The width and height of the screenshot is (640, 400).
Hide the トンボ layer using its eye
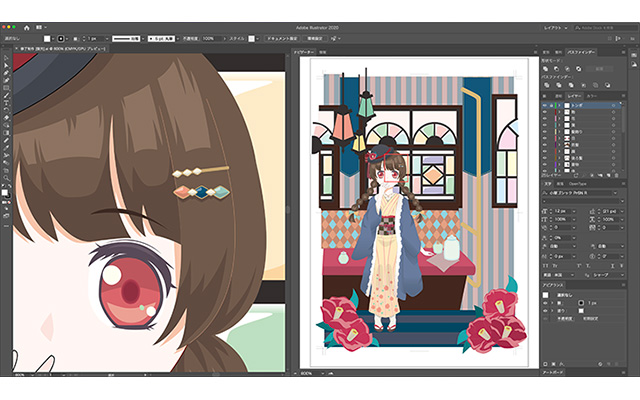(544, 105)
